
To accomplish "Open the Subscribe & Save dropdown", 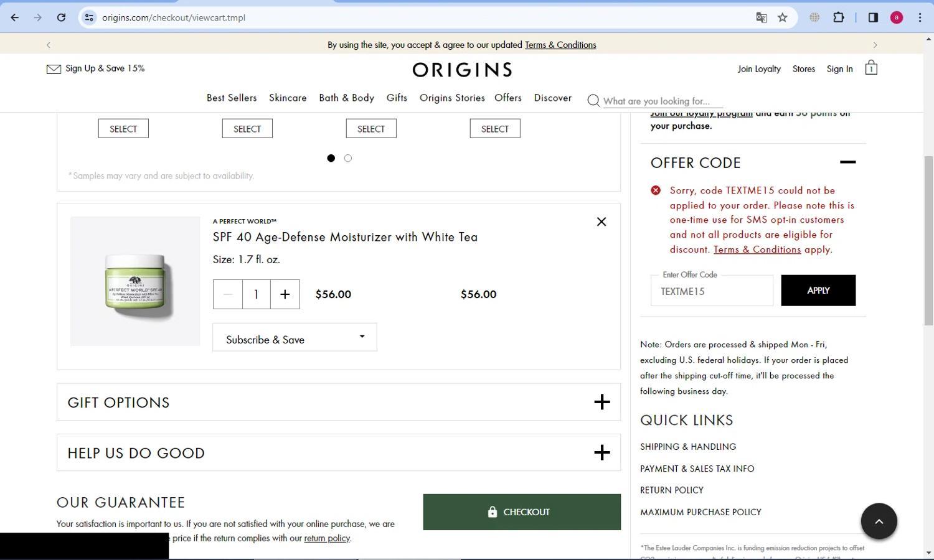I will pos(295,337).
